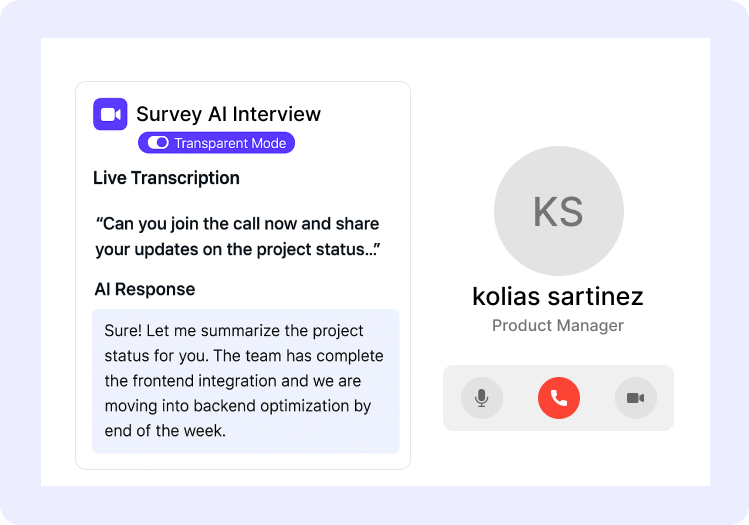
Task: Click the "Transparent Mode" label text
Action: pos(230,143)
